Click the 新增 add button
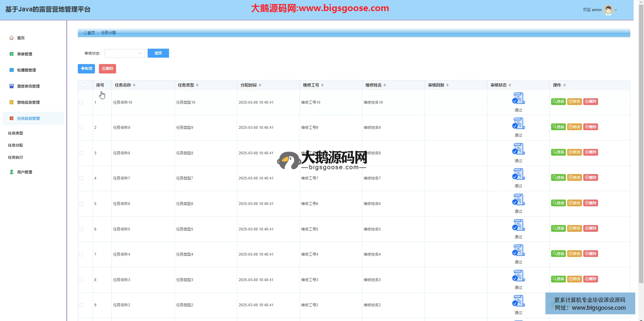The width and height of the screenshot is (644, 321). (x=86, y=69)
